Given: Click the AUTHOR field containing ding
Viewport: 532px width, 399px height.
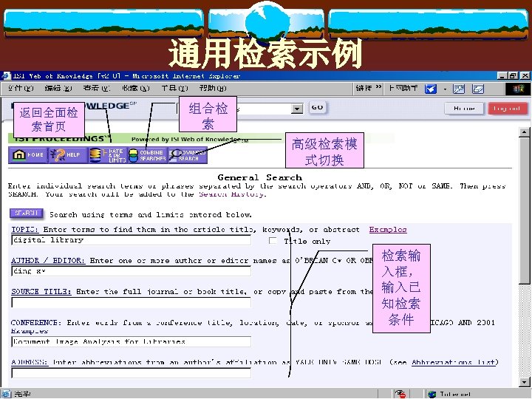Looking at the screenshot, I should pyautogui.click(x=132, y=271).
